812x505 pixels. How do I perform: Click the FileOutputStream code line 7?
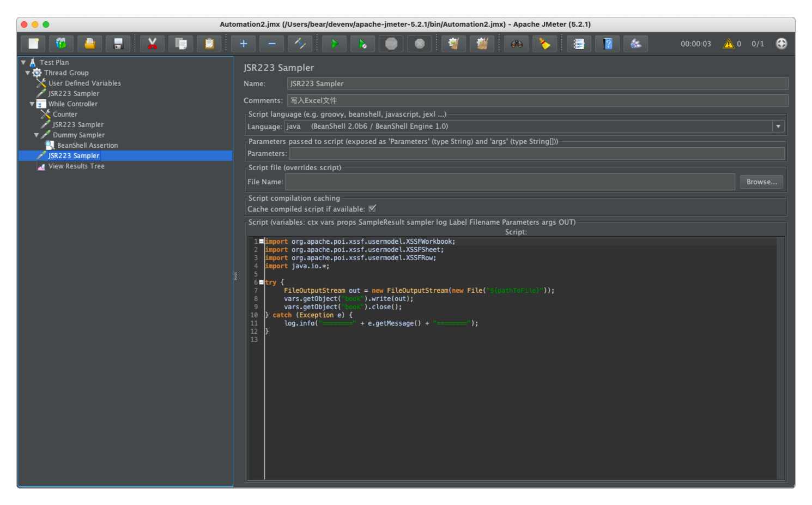coord(419,290)
